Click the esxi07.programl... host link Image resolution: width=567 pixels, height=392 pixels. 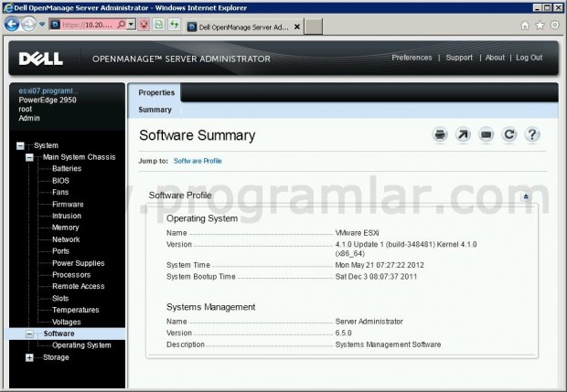(48, 90)
